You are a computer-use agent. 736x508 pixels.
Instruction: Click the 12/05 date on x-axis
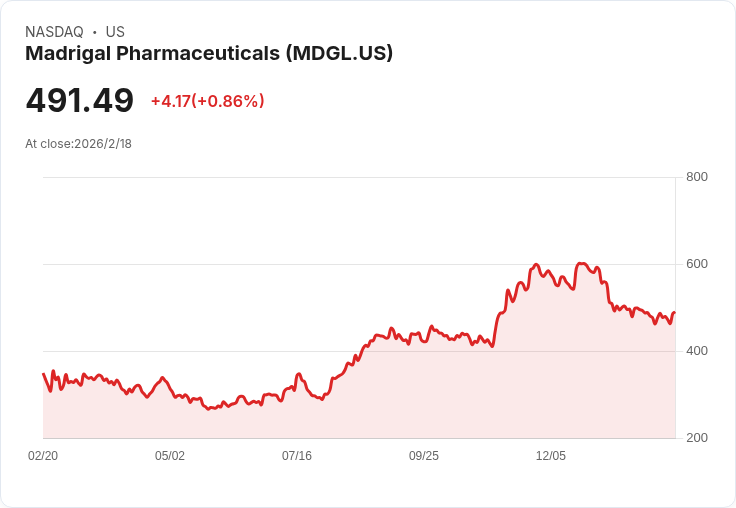tap(551, 456)
